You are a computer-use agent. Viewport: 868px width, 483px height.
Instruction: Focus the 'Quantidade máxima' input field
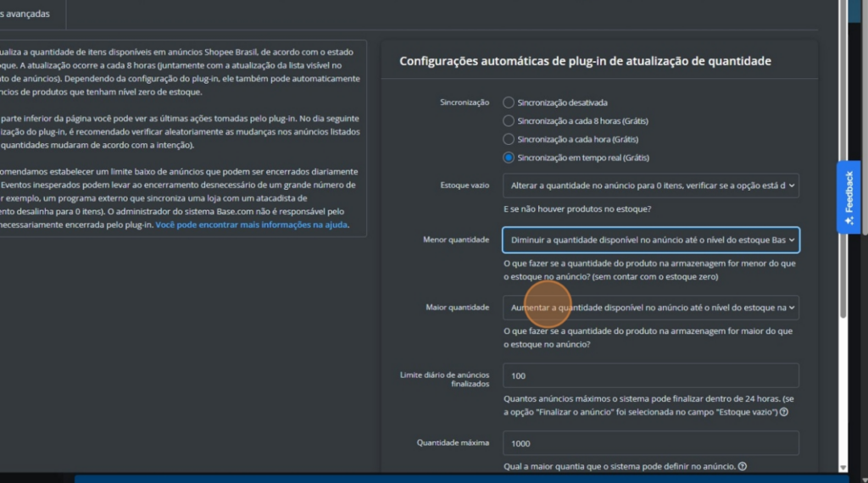tap(650, 443)
